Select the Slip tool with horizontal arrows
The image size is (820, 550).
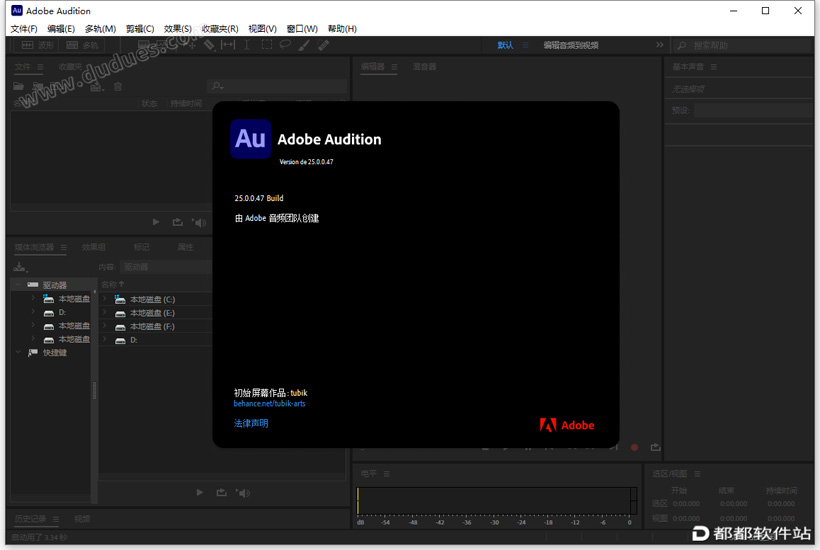pos(228,45)
